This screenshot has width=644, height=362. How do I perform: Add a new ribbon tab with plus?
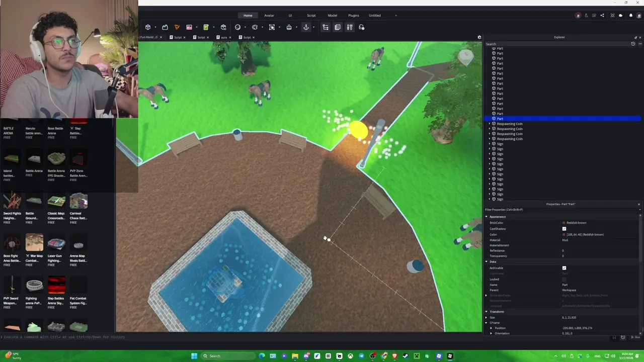pos(396,16)
